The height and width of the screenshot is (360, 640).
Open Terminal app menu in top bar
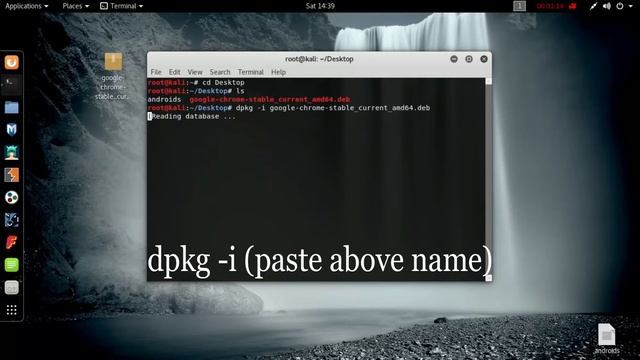tap(121, 6)
